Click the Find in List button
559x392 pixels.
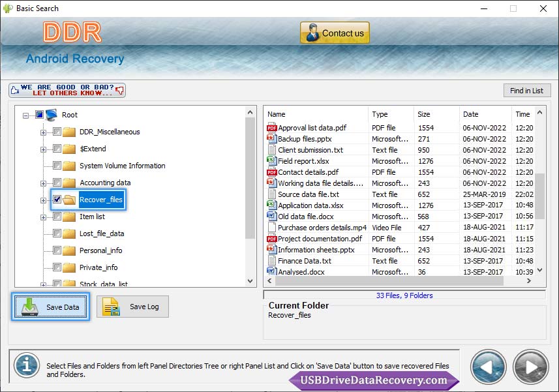pos(527,91)
